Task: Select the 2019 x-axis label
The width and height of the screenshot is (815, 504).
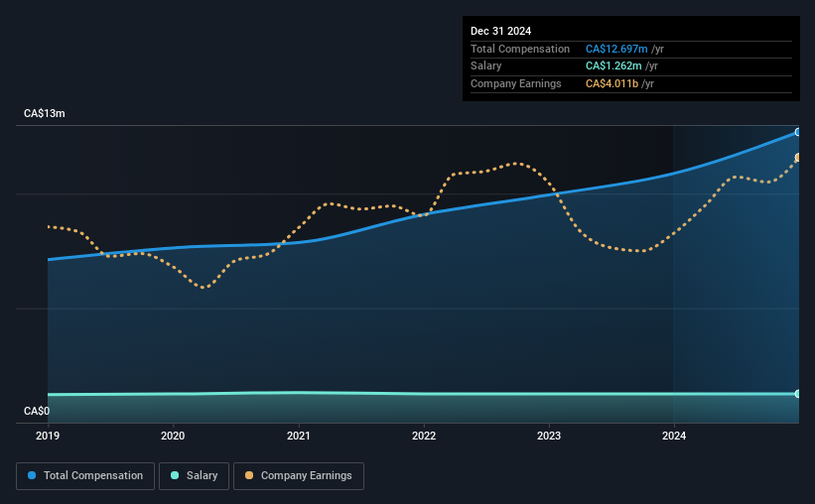Action: [48, 436]
